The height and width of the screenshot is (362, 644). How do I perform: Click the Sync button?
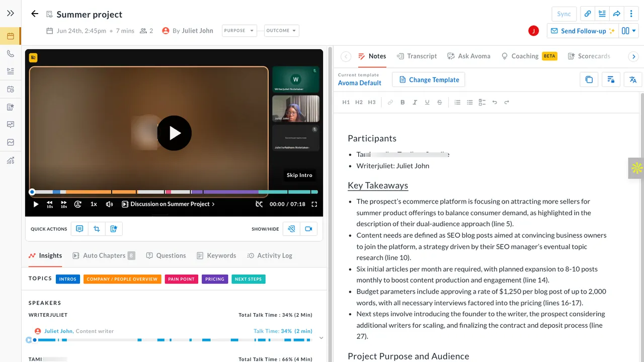point(564,14)
